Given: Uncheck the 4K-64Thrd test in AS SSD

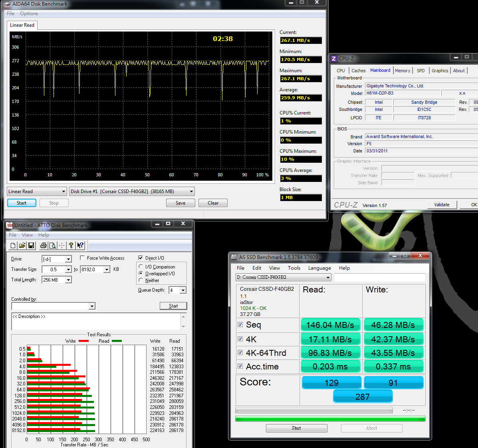Looking at the screenshot, I should (x=240, y=353).
